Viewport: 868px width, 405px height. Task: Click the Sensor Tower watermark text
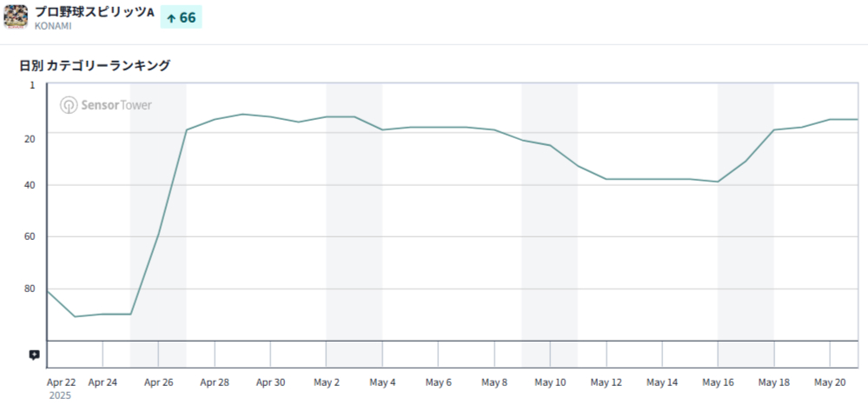click(x=116, y=105)
